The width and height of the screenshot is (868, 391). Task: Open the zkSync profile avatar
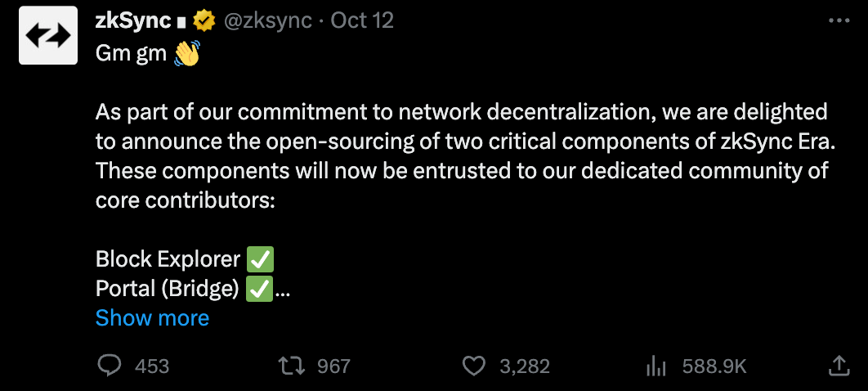pyautogui.click(x=48, y=35)
